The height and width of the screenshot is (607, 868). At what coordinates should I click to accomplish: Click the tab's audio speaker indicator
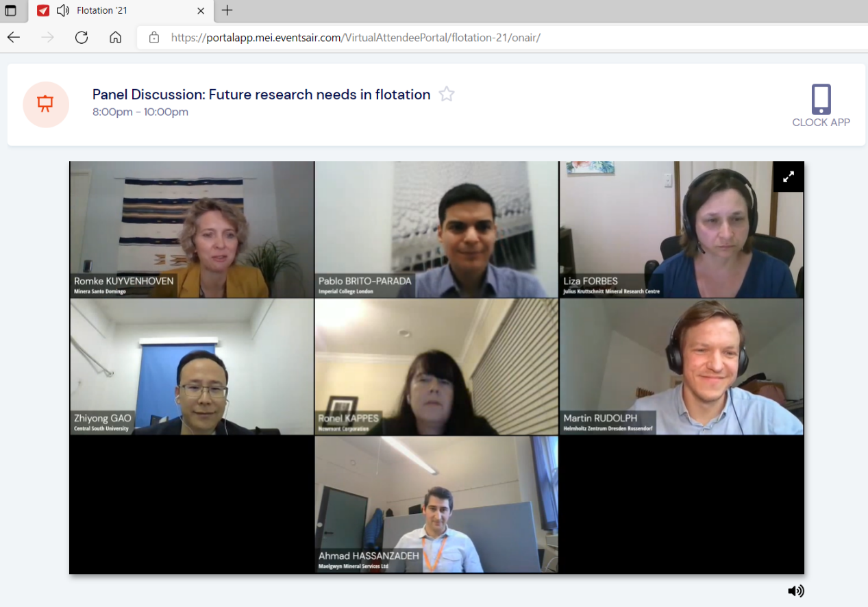(x=63, y=10)
